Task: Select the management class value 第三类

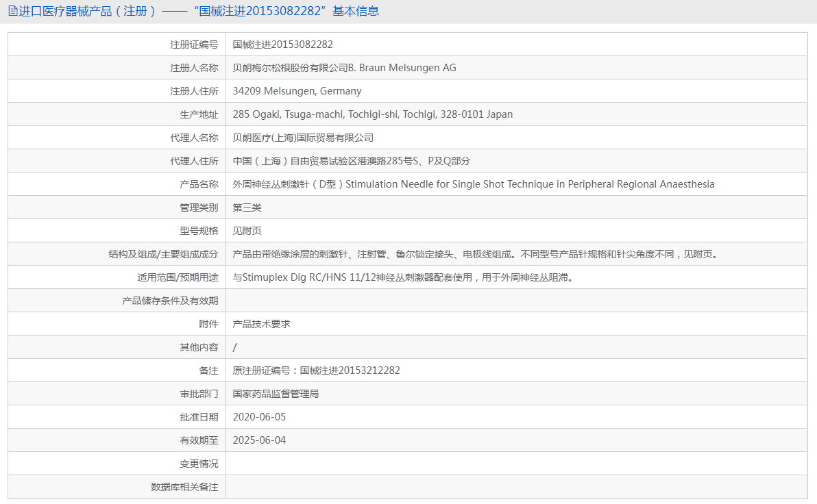Action: 247,207
